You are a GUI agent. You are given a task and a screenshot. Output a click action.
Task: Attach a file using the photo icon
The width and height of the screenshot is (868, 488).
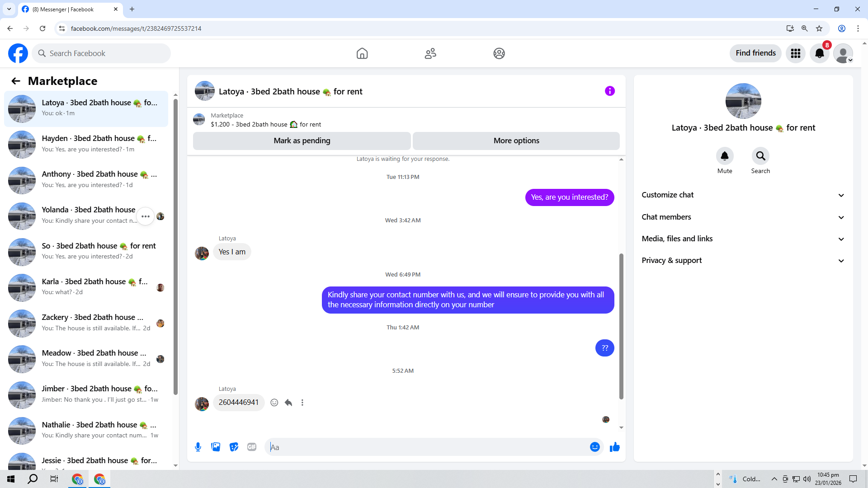[x=216, y=447]
